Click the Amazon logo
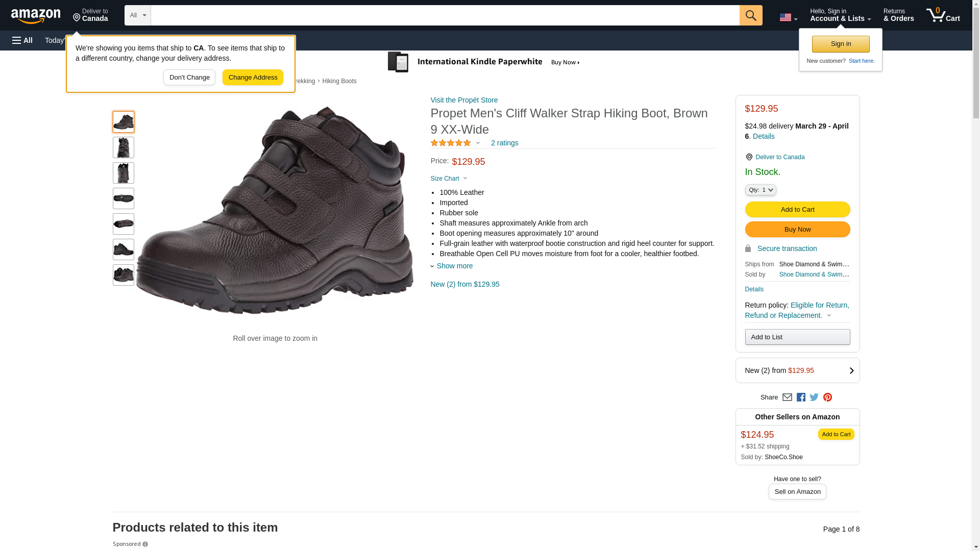 [36, 16]
